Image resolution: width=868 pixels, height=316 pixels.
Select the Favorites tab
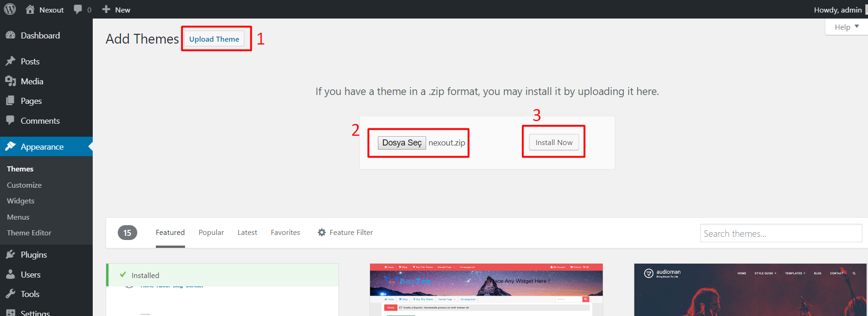[285, 233]
